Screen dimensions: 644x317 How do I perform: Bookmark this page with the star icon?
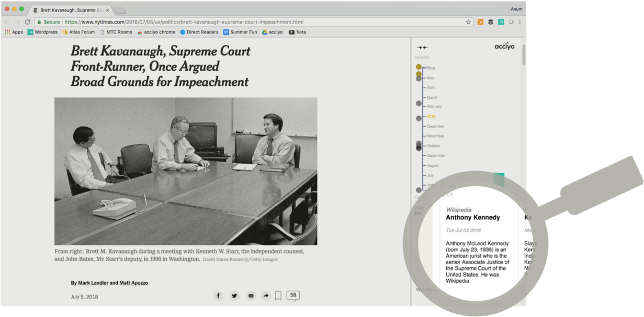pyautogui.click(x=468, y=22)
